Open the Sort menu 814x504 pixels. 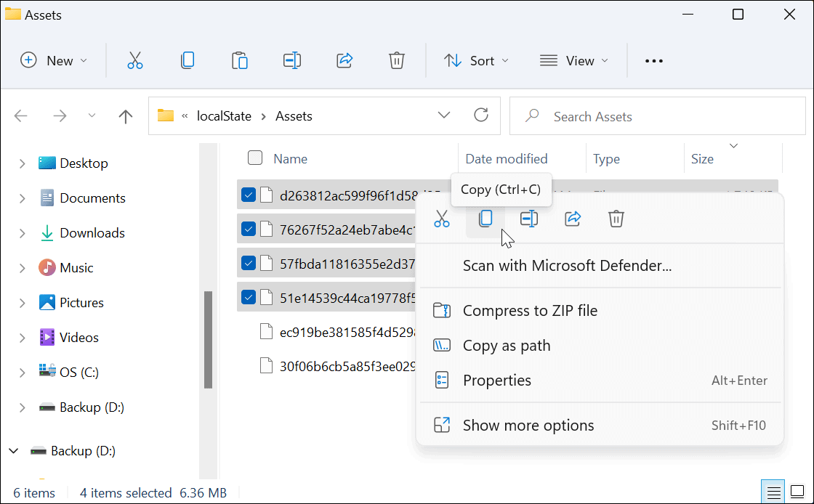476,60
